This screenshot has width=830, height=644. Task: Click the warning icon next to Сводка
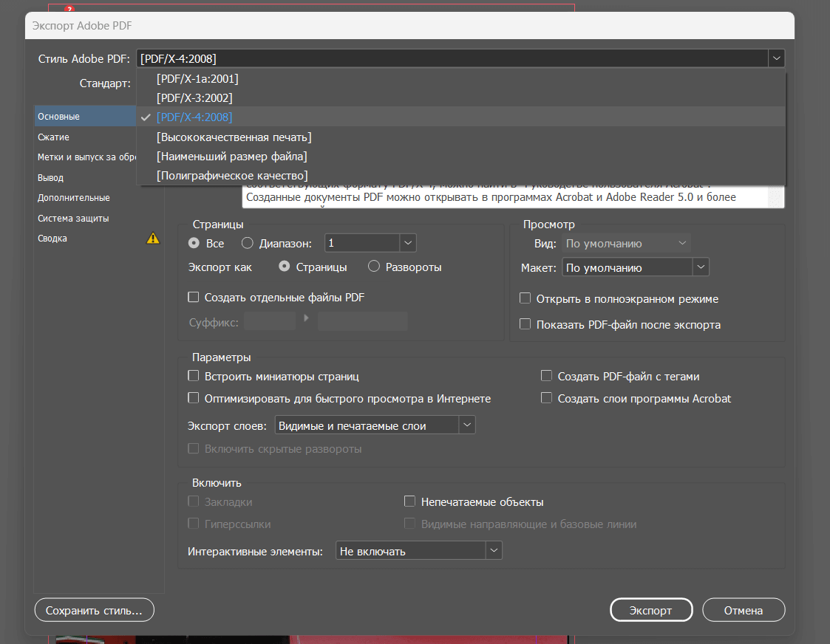tap(153, 238)
